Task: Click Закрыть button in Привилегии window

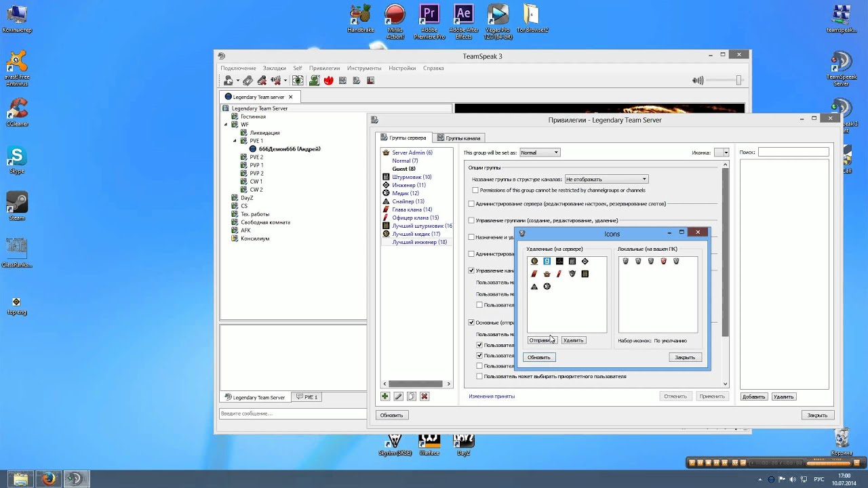Action: click(x=817, y=415)
